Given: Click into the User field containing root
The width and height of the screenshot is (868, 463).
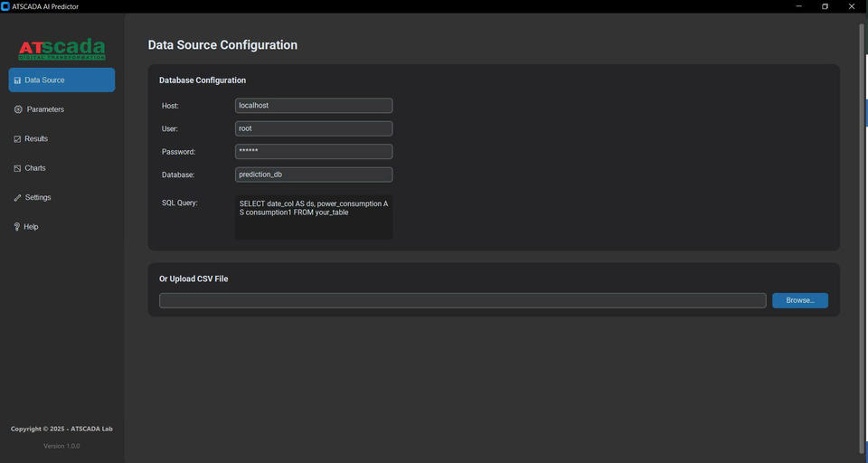Looking at the screenshot, I should [313, 128].
